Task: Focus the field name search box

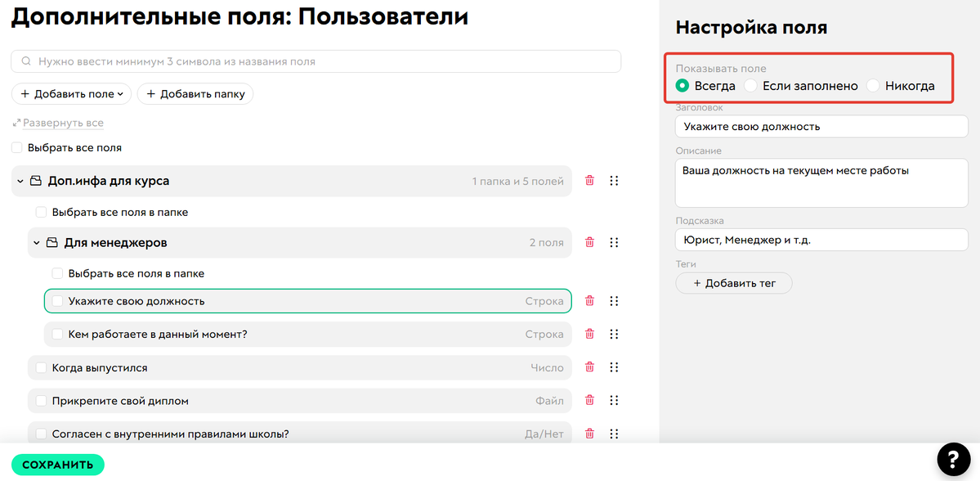Action: click(x=315, y=62)
